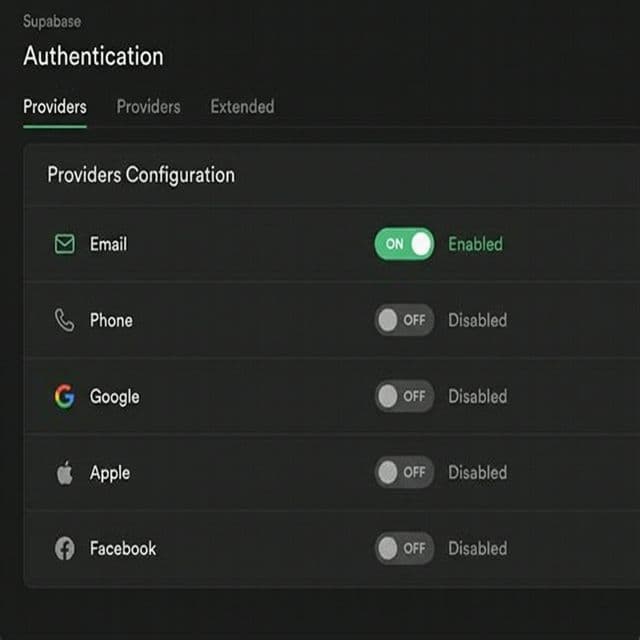The width and height of the screenshot is (640, 640).
Task: Click the Facebook logo icon
Action: click(64, 548)
